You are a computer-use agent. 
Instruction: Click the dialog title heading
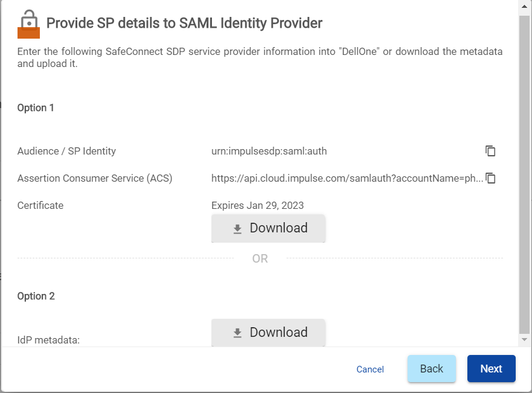coord(184,24)
